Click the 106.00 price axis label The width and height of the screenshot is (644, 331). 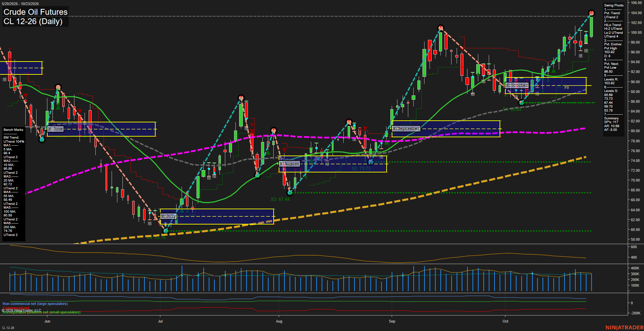point(636,3)
